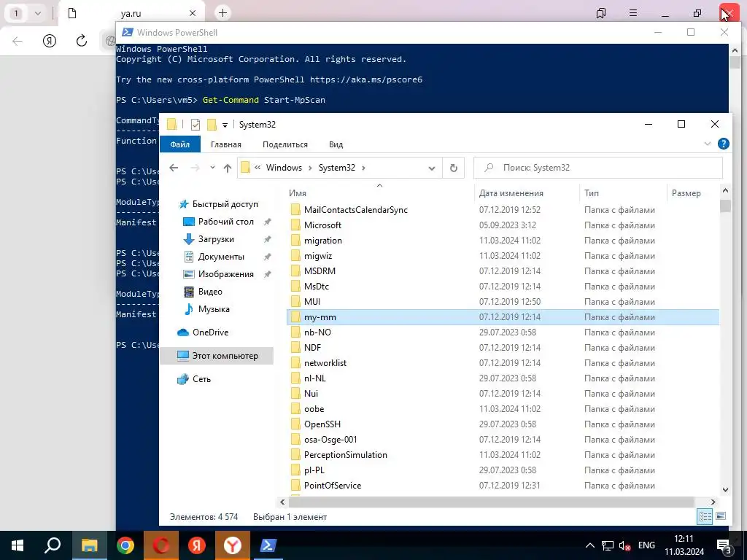
Task: Open Yandex Browser on taskbar
Action: pyautogui.click(x=233, y=545)
